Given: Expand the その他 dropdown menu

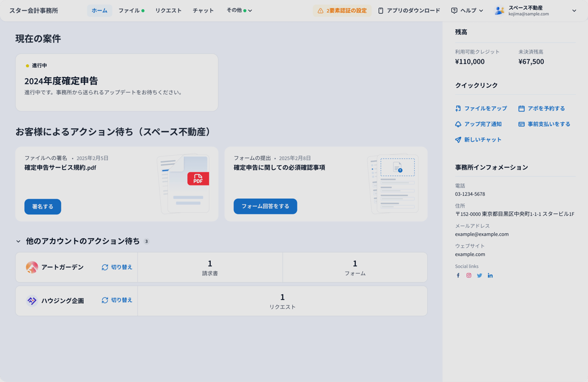Looking at the screenshot, I should point(239,10).
